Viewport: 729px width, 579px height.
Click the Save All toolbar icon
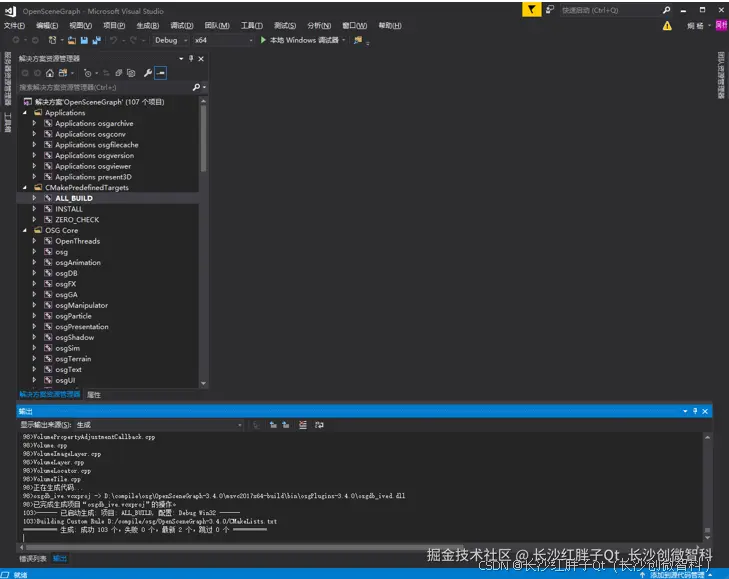point(96,40)
